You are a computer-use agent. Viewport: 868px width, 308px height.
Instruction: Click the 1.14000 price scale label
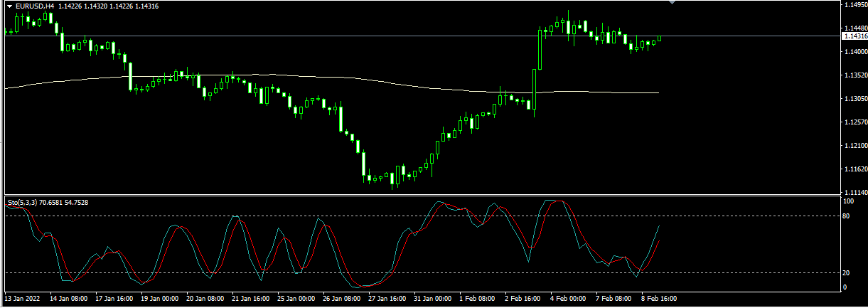pyautogui.click(x=854, y=52)
